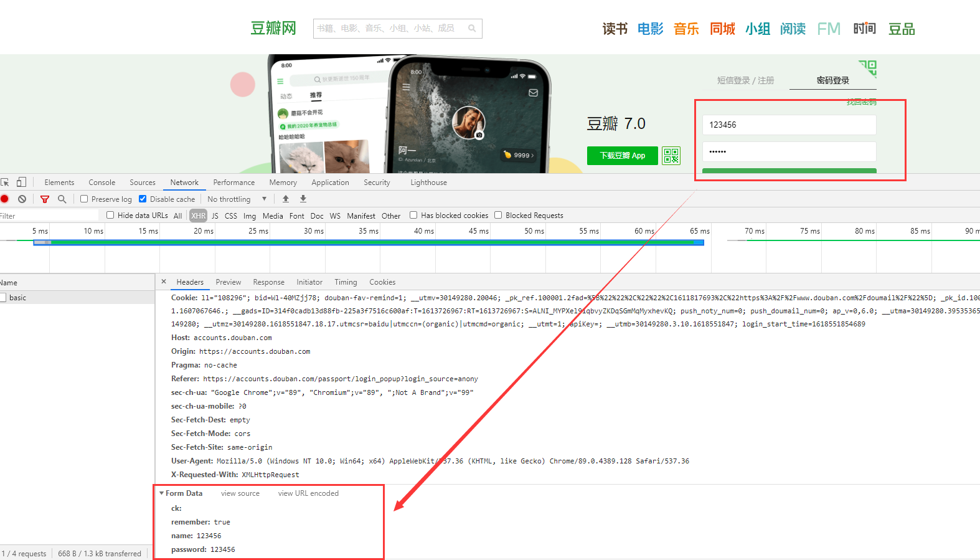Filter requests by JS type
Screen dimensions: 980x560
pyautogui.click(x=215, y=216)
